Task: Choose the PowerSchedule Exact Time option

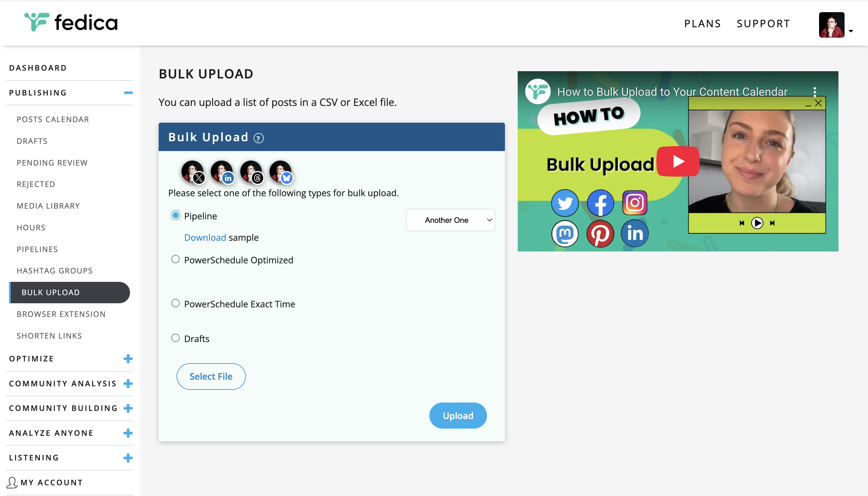Action: pos(175,304)
